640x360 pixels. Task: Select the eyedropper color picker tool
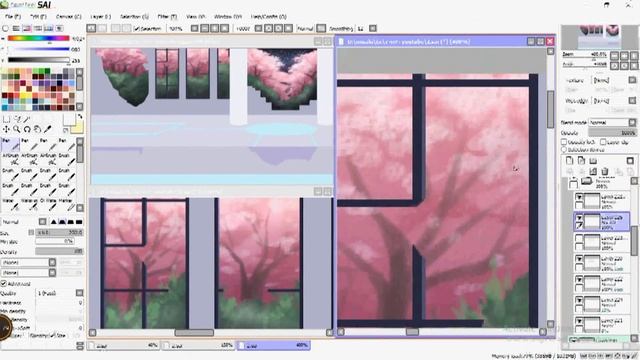47,129
